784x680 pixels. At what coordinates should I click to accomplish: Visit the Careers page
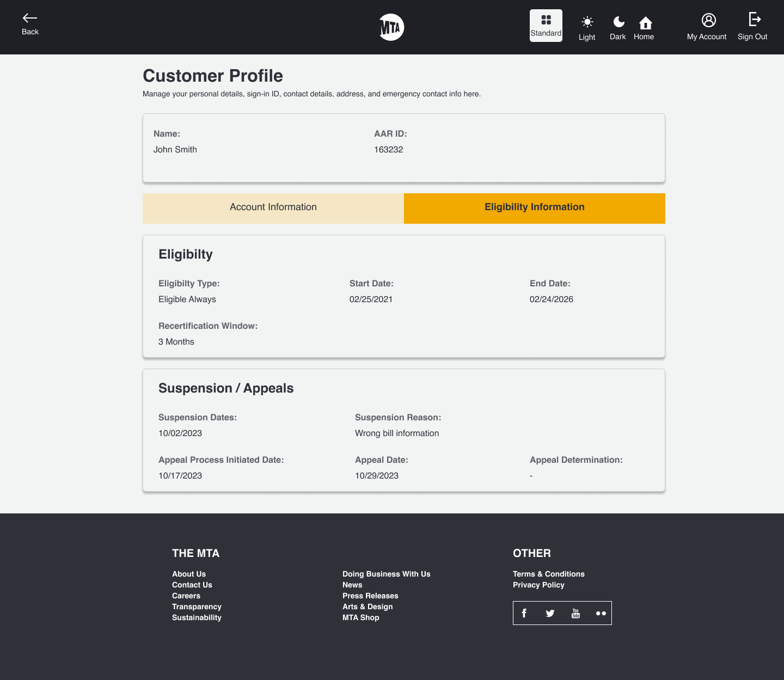tap(186, 596)
